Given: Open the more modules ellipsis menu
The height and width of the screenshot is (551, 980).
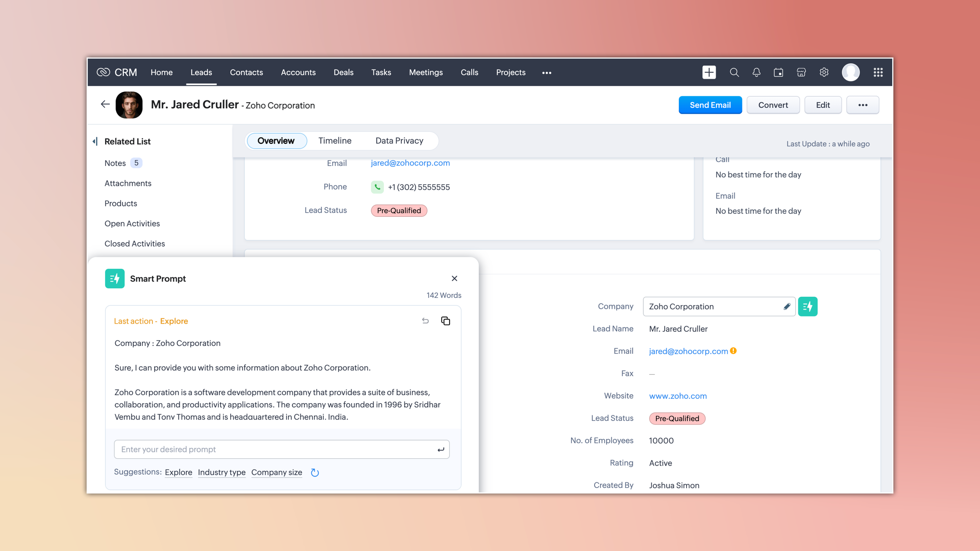Looking at the screenshot, I should [x=546, y=72].
